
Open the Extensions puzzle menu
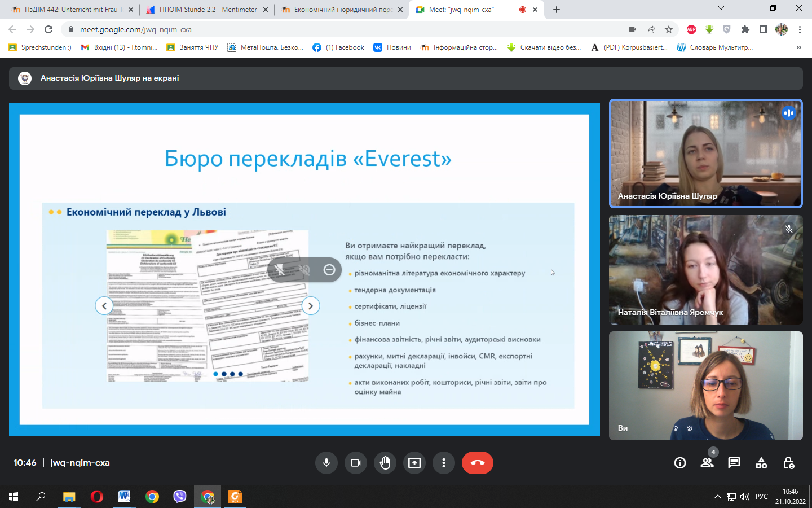click(745, 29)
